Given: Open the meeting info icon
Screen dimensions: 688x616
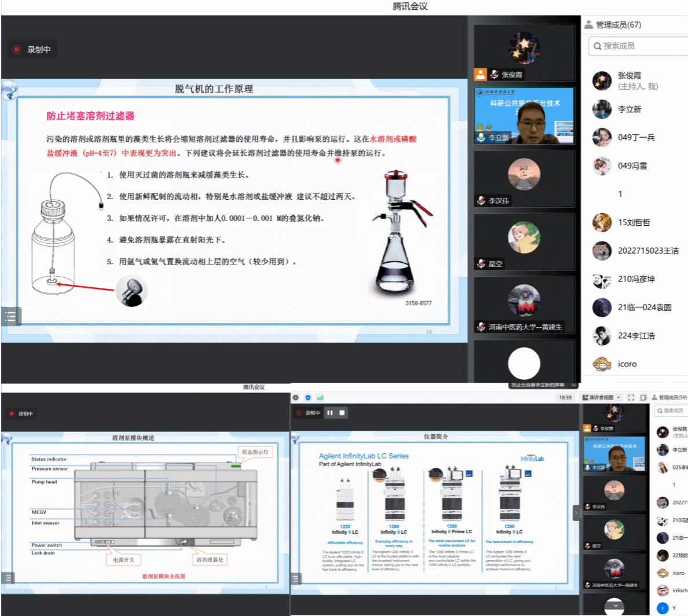Looking at the screenshot, I should coord(295,398).
